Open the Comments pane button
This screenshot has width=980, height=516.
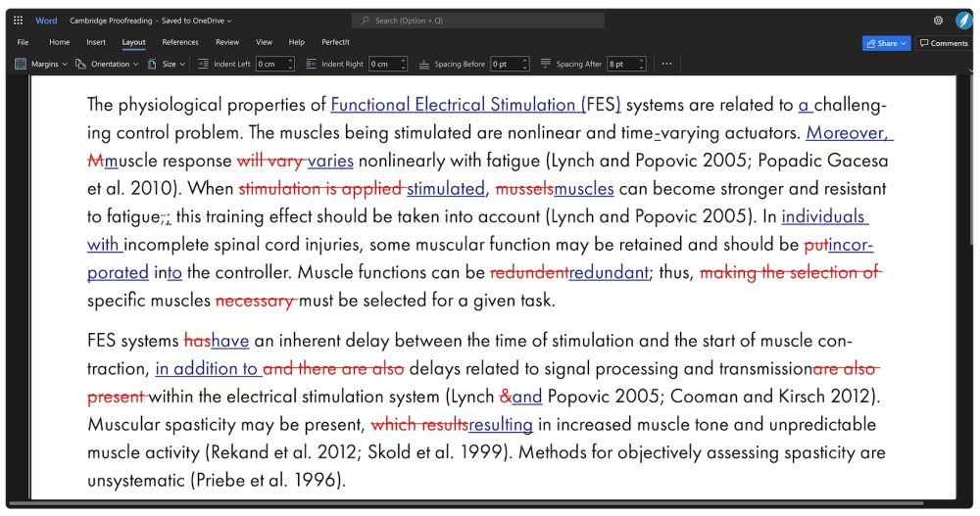point(944,43)
